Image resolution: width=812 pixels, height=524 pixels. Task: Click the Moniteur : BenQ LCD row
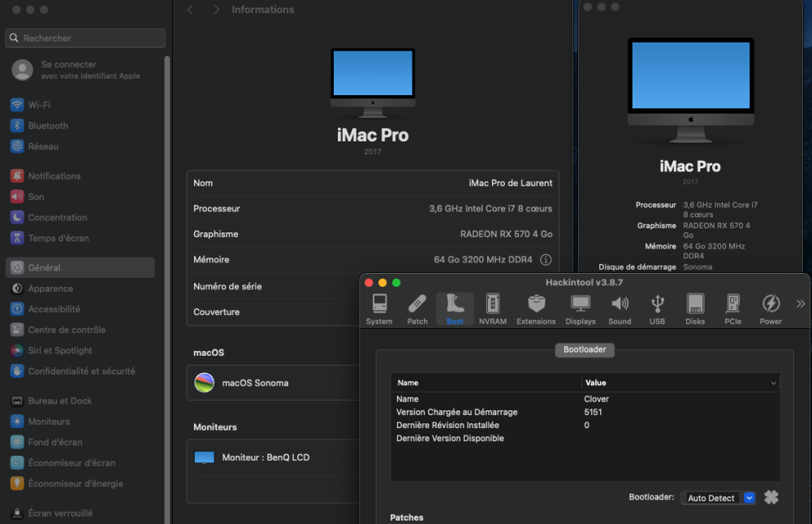click(x=273, y=457)
